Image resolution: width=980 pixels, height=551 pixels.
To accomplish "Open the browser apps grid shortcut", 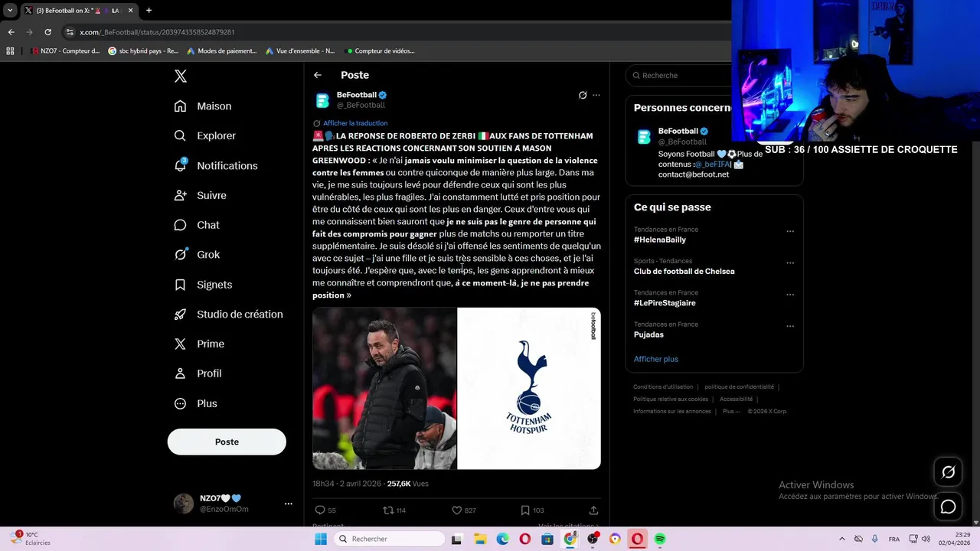I will [10, 51].
